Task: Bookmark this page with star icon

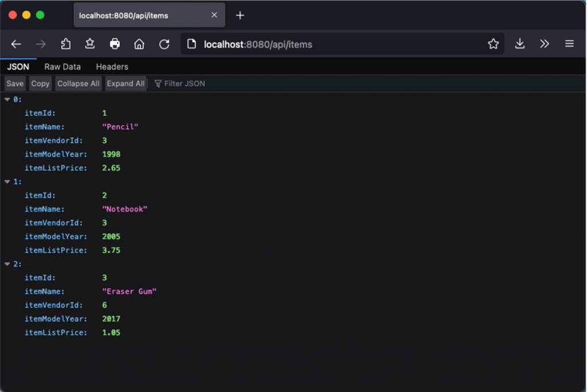Action: click(x=494, y=44)
